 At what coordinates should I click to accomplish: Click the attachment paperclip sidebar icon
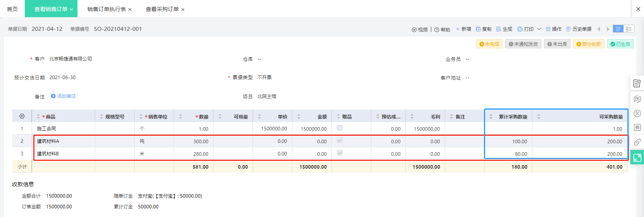(x=637, y=142)
